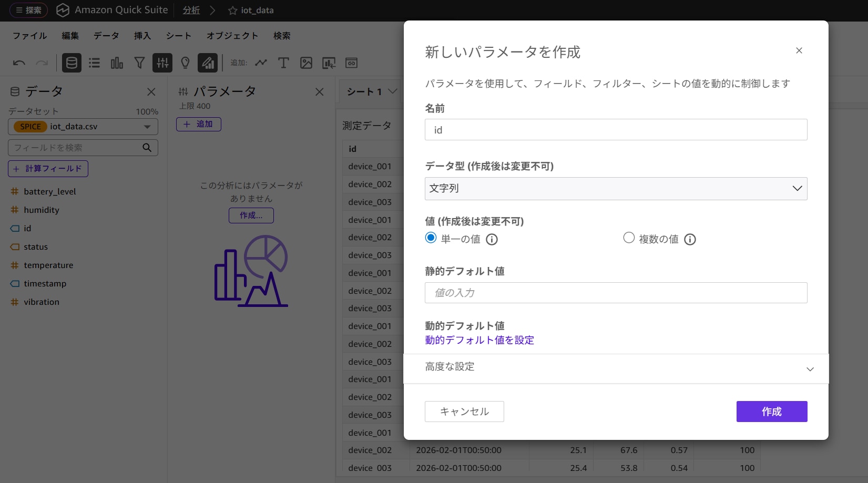Click the SPICE badge on the dataset
This screenshot has width=868, height=483.
(x=30, y=126)
